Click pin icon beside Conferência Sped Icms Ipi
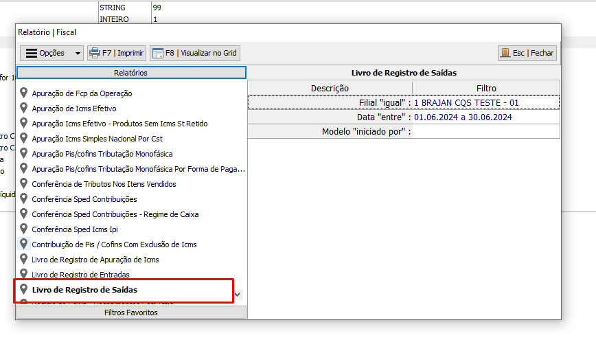This screenshot has width=596, height=364. pos(24,229)
